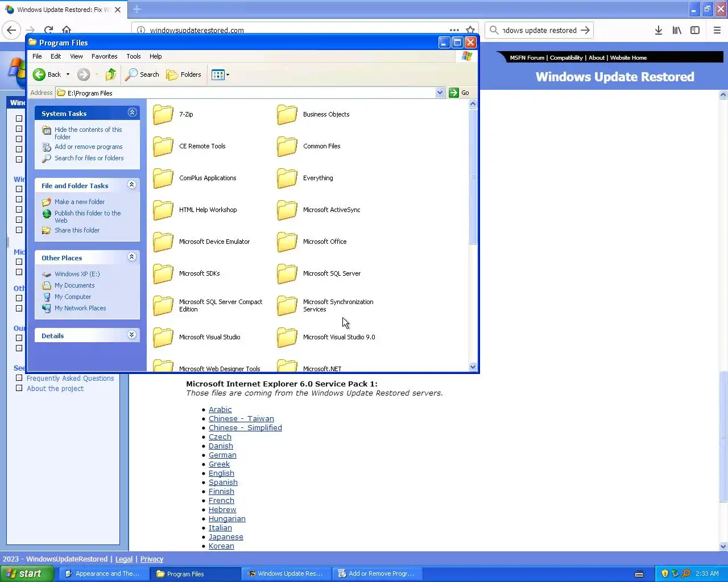Select Microsoft Synchronization Services folder
Image resolution: width=728 pixels, height=582 pixels.
point(325,305)
